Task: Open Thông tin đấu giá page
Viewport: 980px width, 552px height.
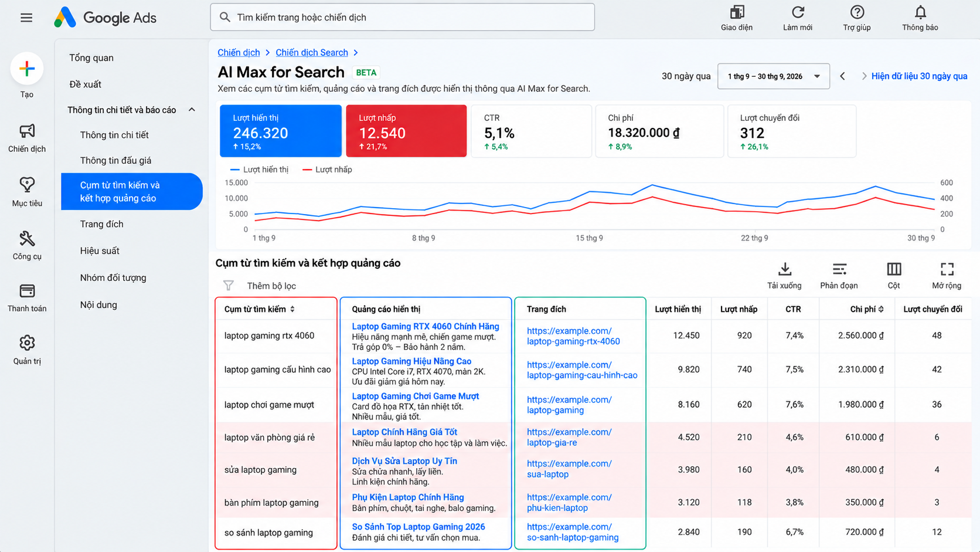Action: [x=115, y=160]
